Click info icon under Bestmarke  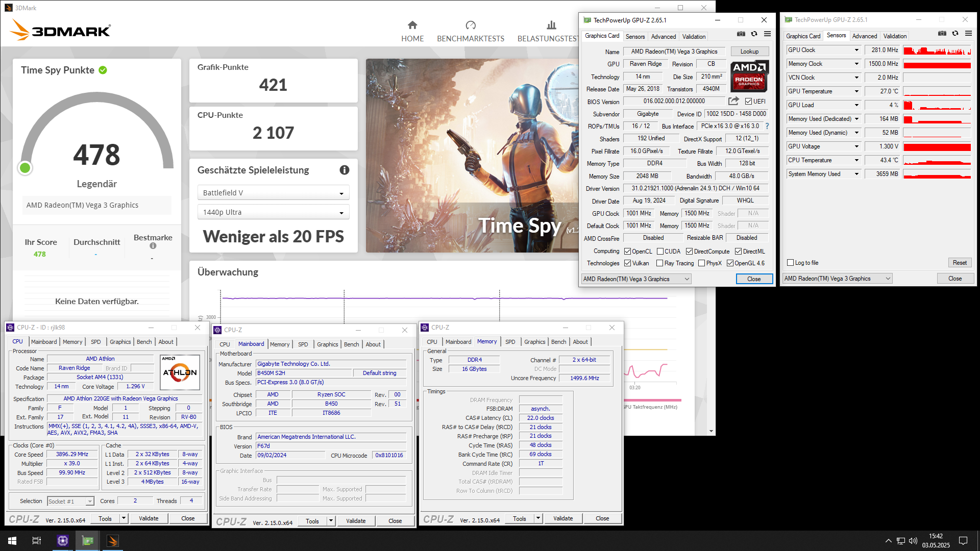153,246
